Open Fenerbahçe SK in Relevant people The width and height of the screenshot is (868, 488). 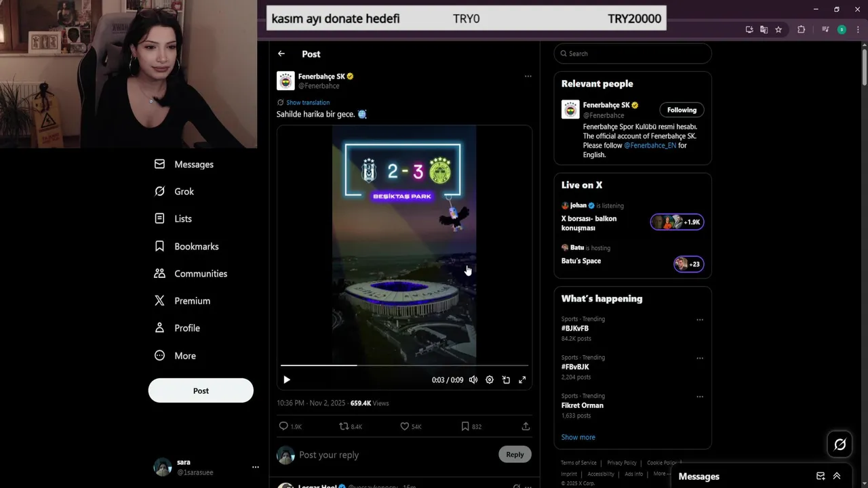click(606, 105)
